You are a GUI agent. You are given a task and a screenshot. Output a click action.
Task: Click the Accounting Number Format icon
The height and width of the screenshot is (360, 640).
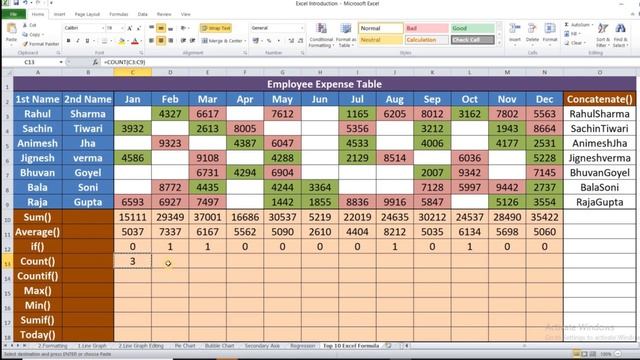click(256, 40)
